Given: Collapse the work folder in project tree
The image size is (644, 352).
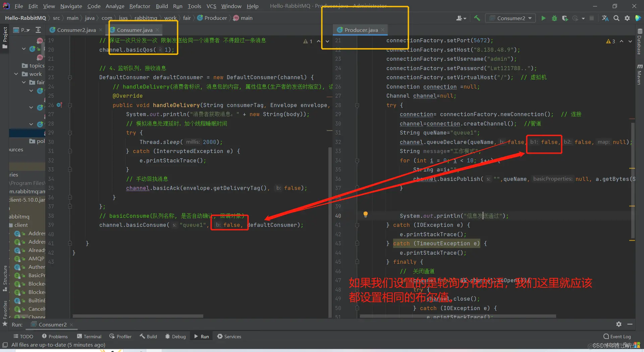Looking at the screenshot, I should [x=16, y=74].
